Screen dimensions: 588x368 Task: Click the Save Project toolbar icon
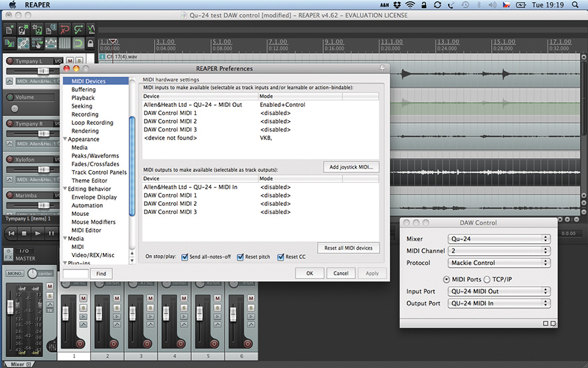(37, 29)
